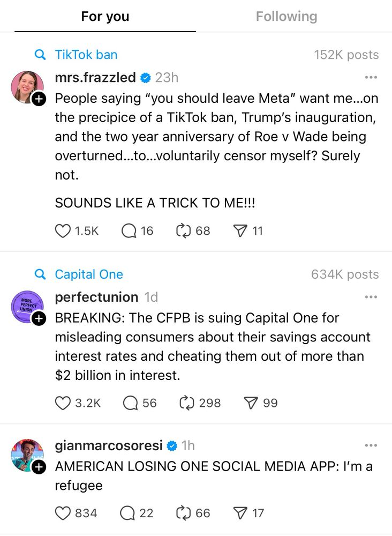Switch to the Following tab

tap(287, 16)
